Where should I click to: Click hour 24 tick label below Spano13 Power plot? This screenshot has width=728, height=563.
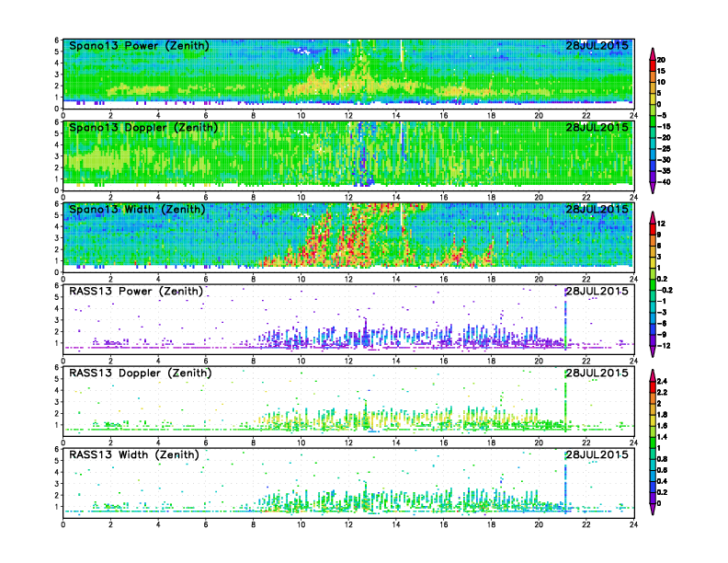point(633,116)
